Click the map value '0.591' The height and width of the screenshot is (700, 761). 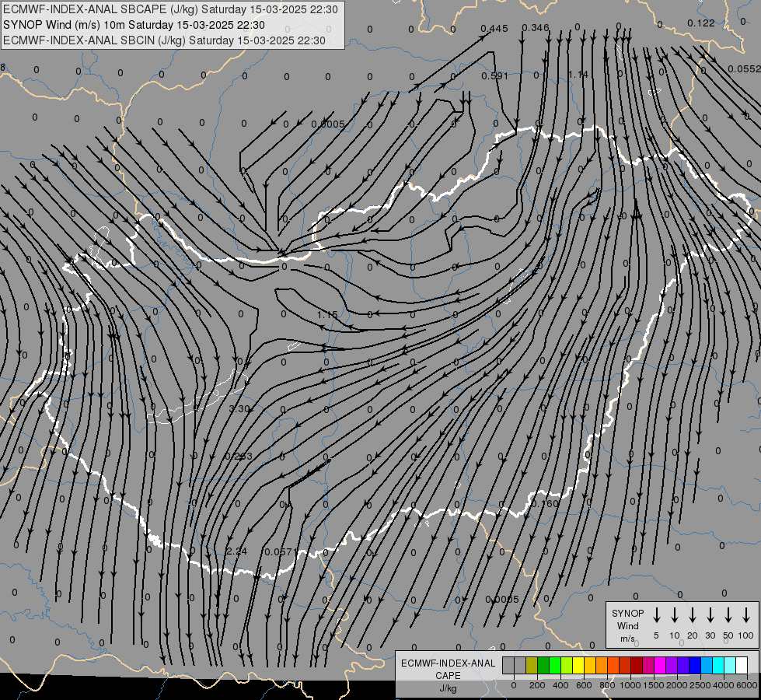point(495,75)
